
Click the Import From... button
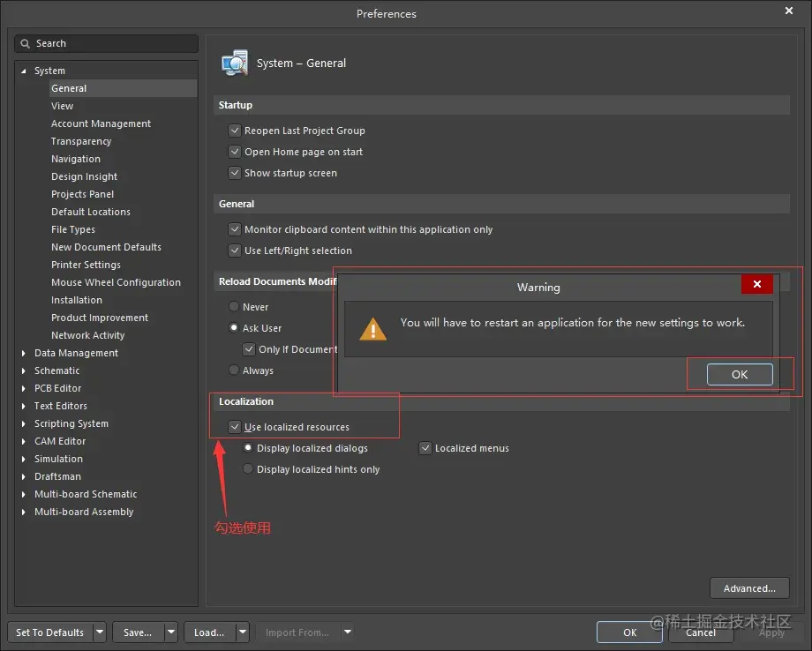point(297,632)
